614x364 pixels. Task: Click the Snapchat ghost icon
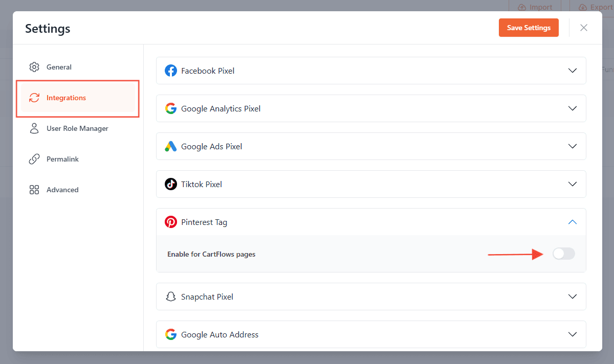(171, 297)
